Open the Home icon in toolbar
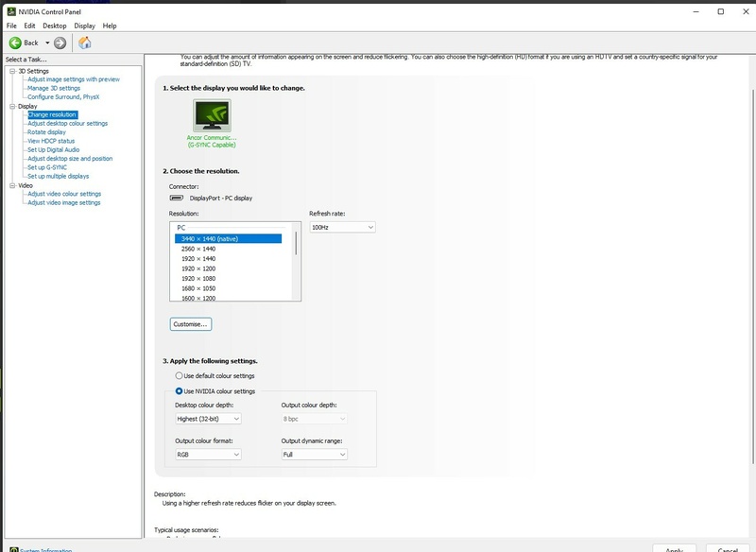Image resolution: width=756 pixels, height=552 pixels. coord(85,43)
